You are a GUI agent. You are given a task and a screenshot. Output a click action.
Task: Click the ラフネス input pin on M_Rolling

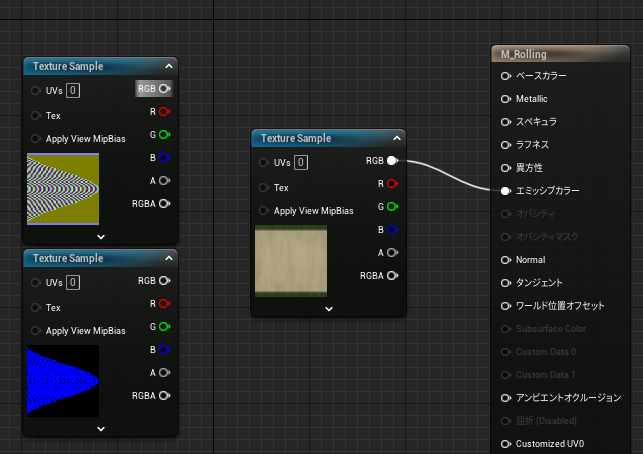[x=506, y=145]
